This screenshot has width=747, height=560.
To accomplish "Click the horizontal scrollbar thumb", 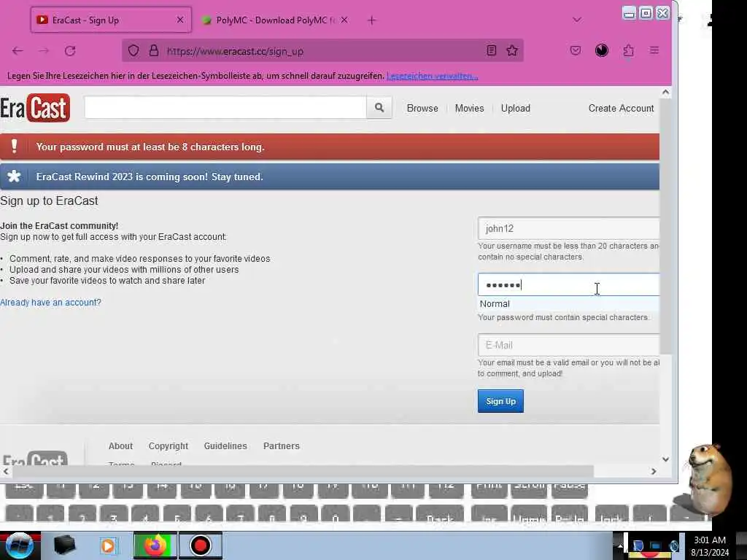I will [x=303, y=471].
